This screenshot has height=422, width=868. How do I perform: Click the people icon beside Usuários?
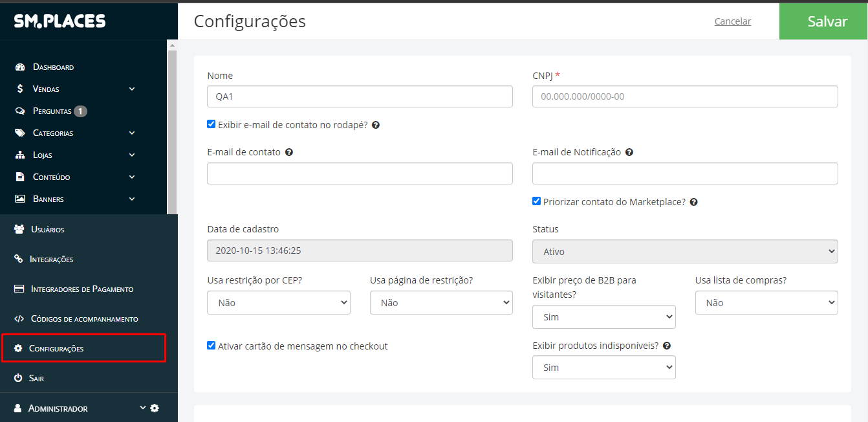click(19, 229)
